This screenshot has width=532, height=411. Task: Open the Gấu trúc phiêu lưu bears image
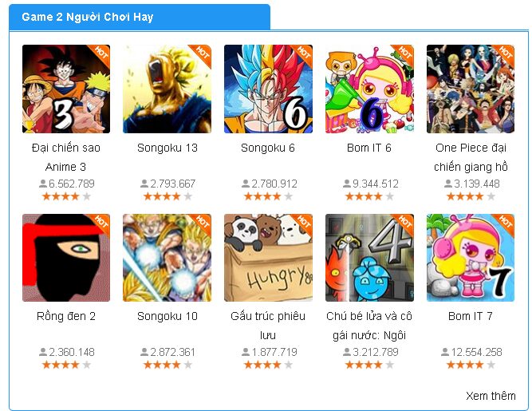(268, 258)
